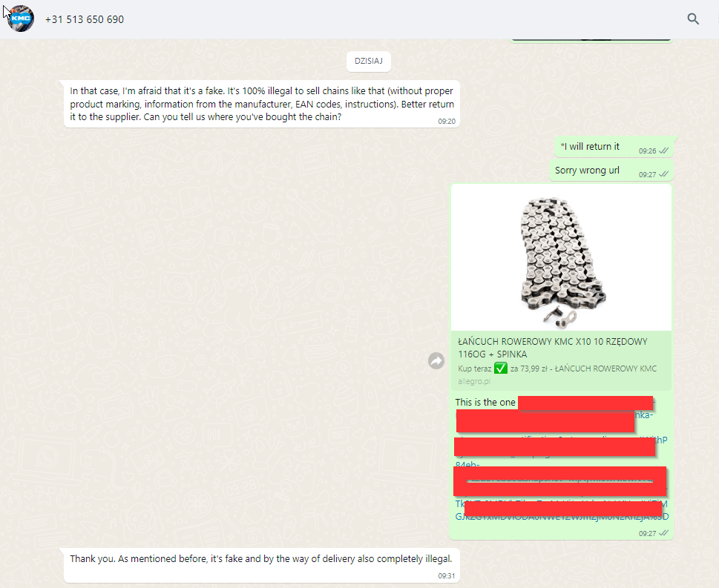Forward the allegro link message via arrow icon
Image resolution: width=719 pixels, height=588 pixels.
tap(436, 361)
